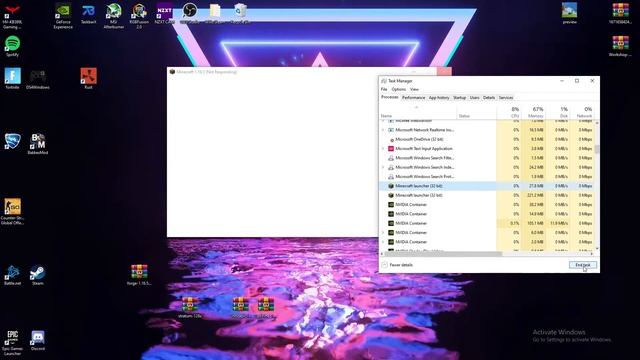
Task: Sort processes by the Memory column
Action: tap(533, 112)
